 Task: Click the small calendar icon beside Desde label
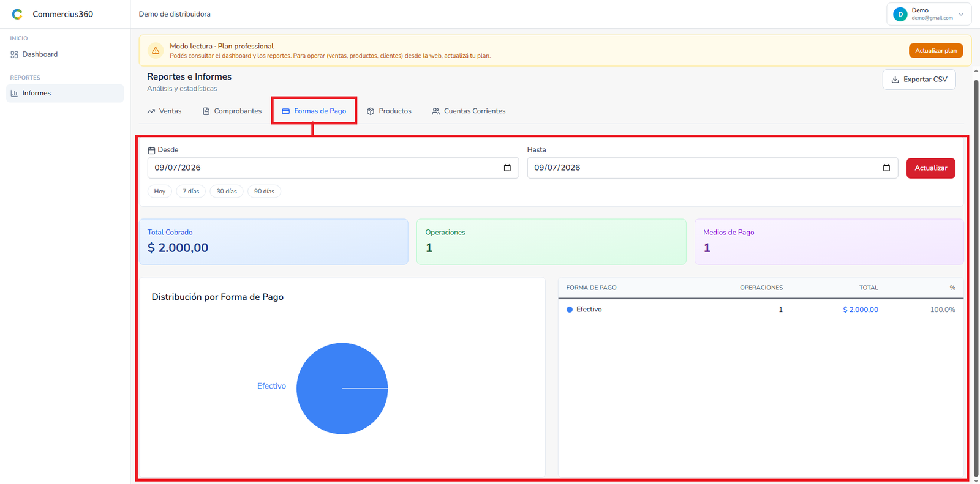(x=151, y=150)
